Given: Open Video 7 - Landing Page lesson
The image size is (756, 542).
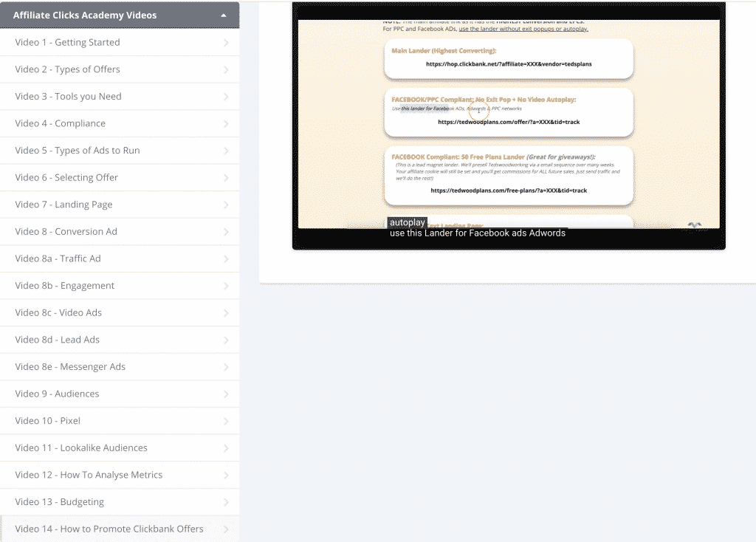Looking at the screenshot, I should (x=120, y=205).
